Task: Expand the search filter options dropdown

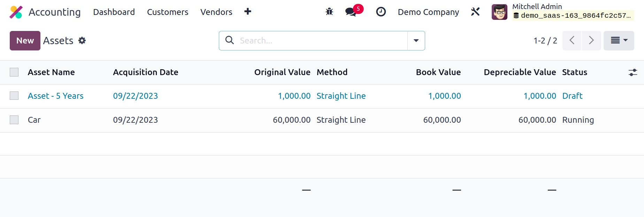Action: 416,41
